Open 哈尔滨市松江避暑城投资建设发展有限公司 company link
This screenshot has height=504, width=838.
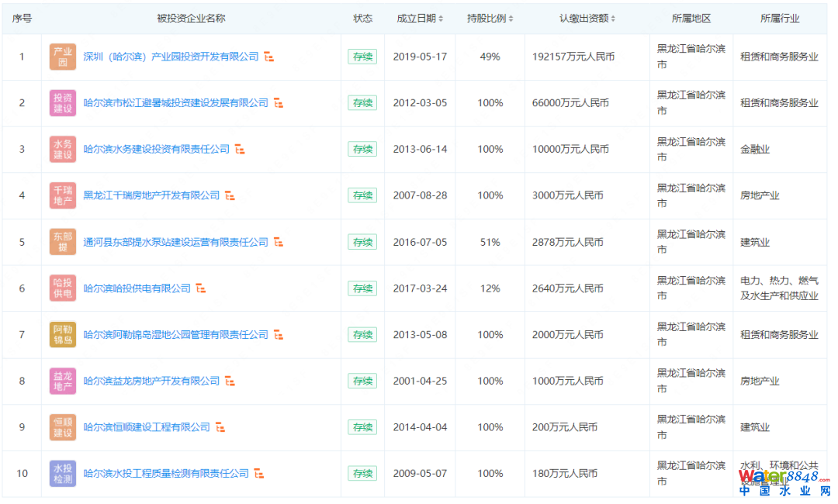click(175, 103)
